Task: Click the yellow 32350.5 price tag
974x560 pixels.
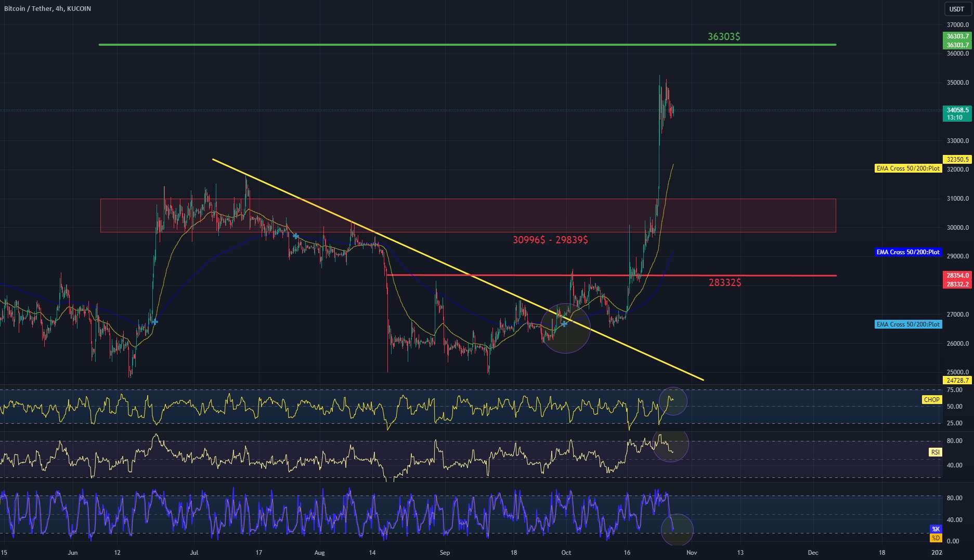Action: click(957, 160)
